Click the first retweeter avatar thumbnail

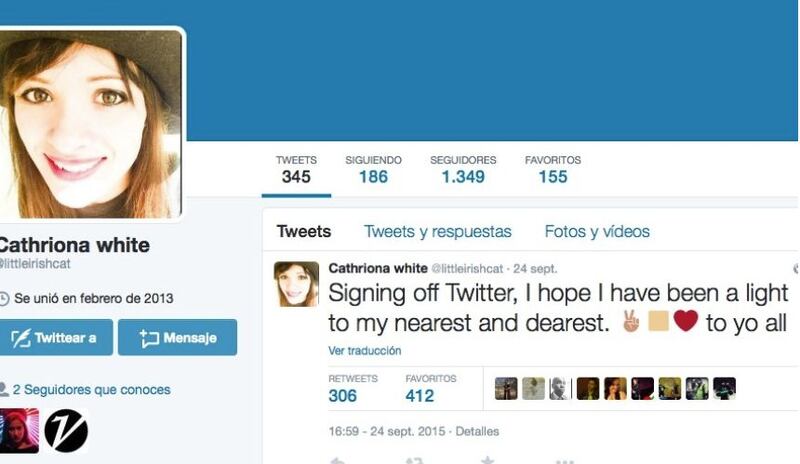(506, 388)
